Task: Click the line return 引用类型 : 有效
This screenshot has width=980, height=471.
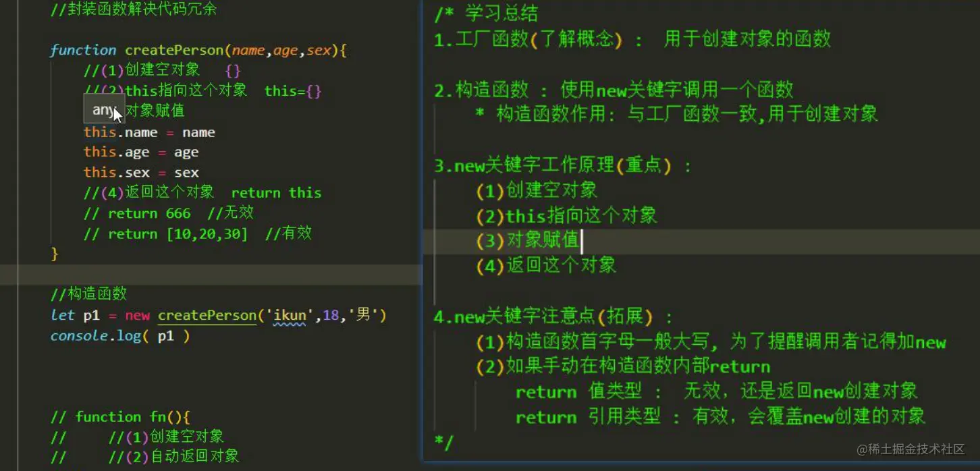Action: click(x=720, y=417)
